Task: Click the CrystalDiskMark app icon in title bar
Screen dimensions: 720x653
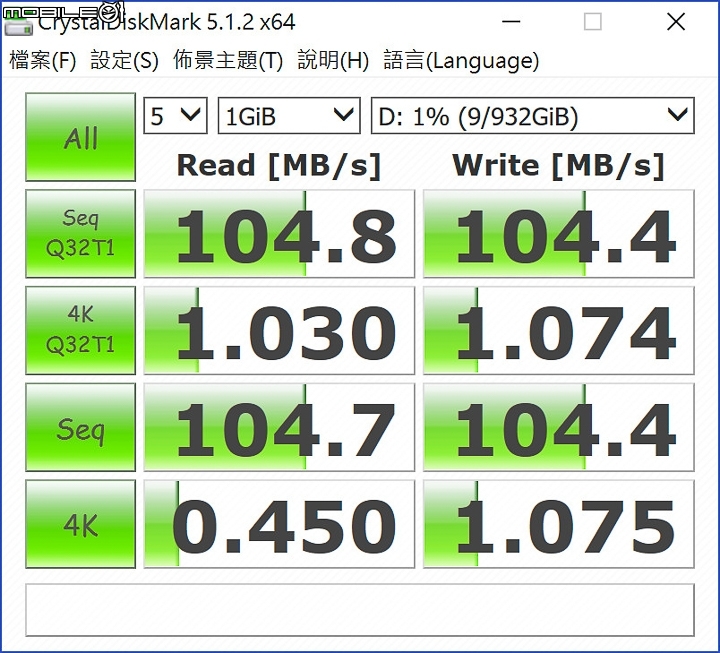Action: coord(19,25)
